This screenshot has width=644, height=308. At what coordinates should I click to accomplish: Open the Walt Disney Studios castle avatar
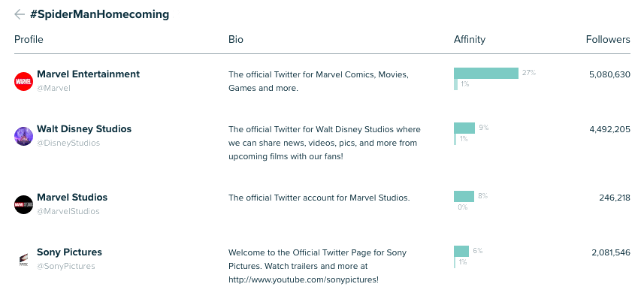tap(23, 136)
